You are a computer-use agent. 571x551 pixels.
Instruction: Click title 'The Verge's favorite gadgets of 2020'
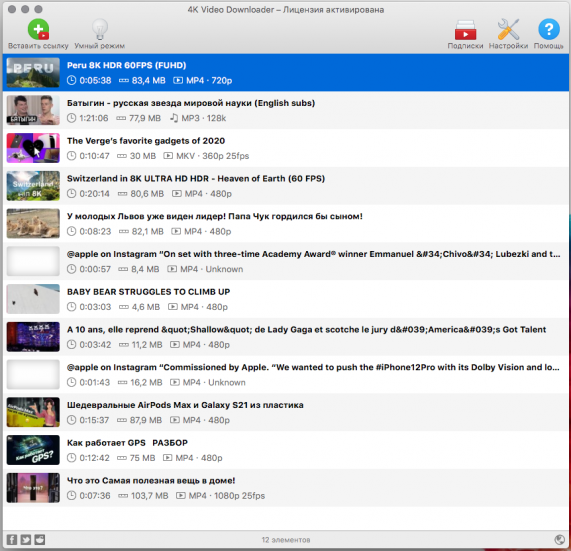146,141
